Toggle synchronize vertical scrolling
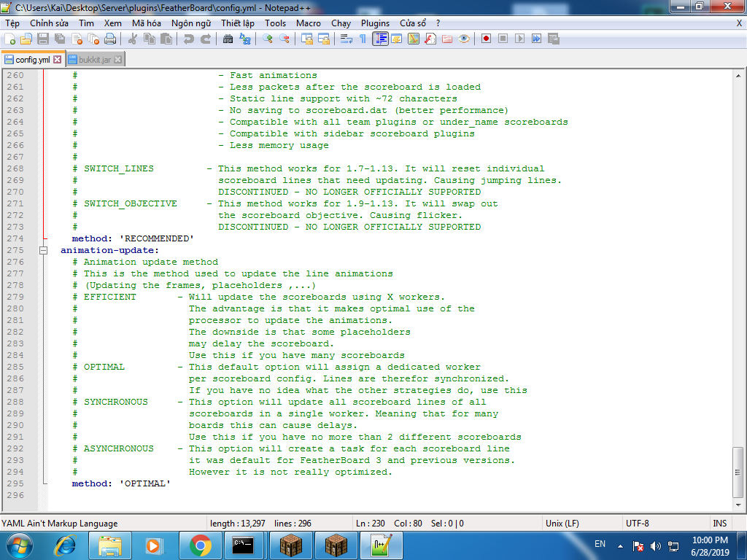The height and width of the screenshot is (560, 747). [307, 39]
